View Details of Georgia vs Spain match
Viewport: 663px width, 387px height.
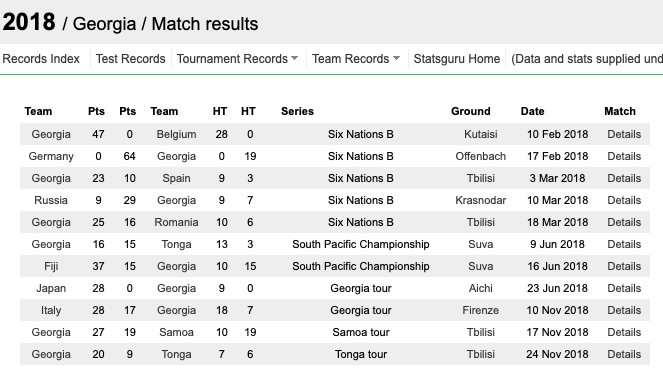click(x=624, y=178)
